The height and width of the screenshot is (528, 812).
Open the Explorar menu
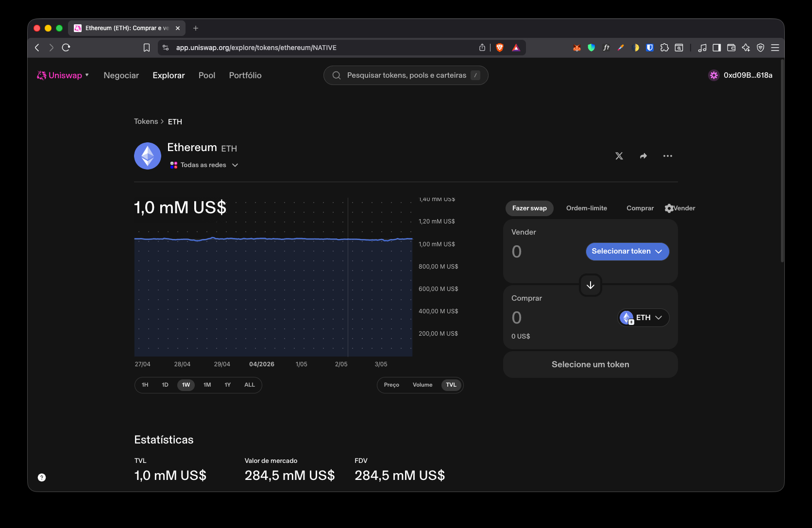[169, 75]
